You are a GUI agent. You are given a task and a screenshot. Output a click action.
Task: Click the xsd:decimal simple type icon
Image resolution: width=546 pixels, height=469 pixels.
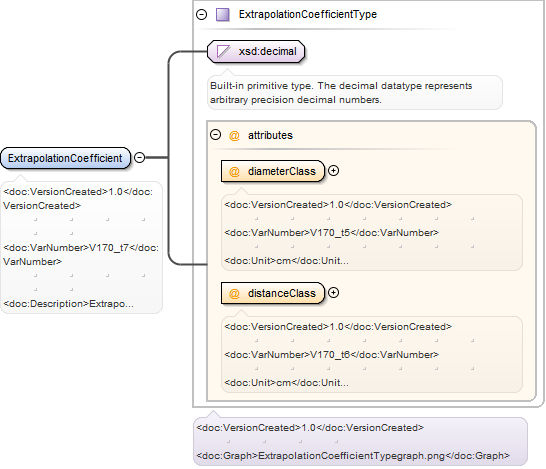(x=223, y=52)
